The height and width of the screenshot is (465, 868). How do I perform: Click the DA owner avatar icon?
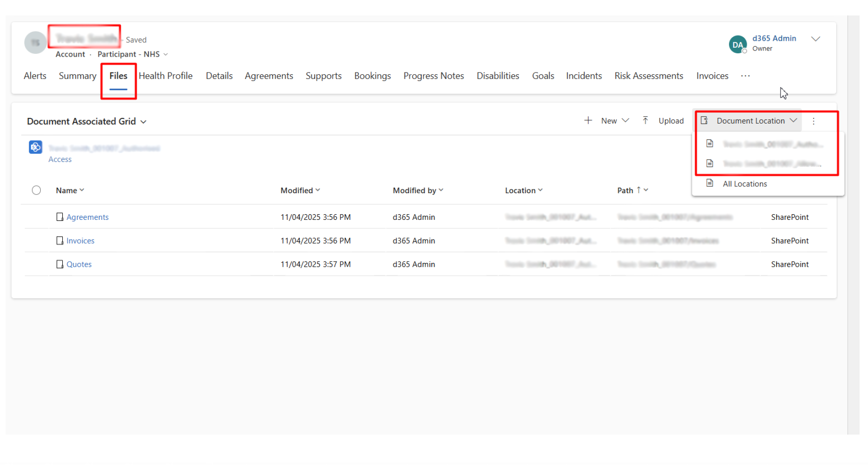point(737,44)
